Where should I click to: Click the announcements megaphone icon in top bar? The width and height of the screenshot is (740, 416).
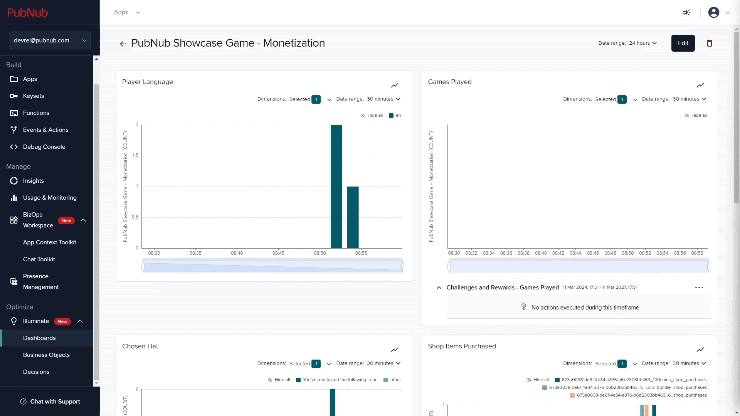[686, 12]
